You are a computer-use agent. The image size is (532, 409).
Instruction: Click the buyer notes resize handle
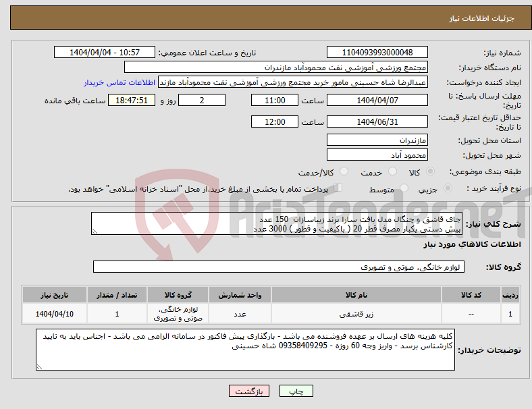39,367
